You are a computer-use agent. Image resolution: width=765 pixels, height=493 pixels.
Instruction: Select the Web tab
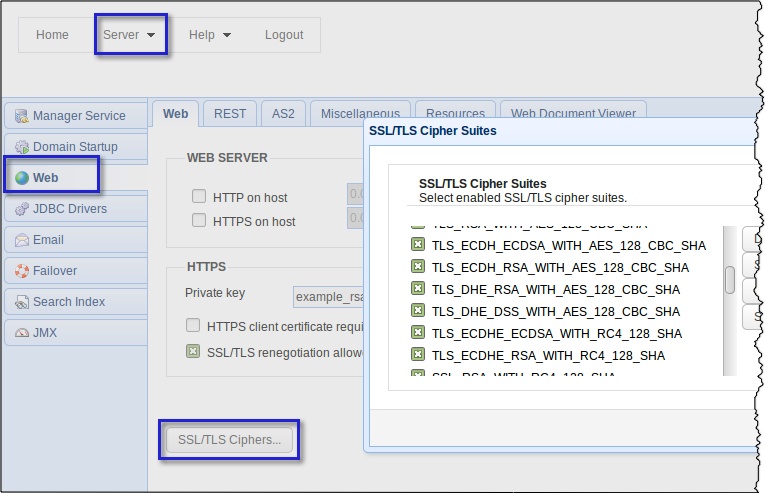click(175, 114)
